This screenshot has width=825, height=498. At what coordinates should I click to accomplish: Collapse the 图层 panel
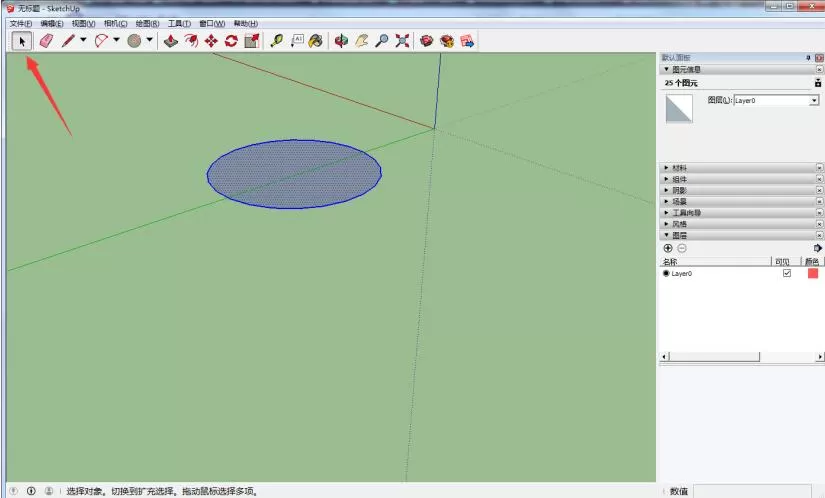667,235
